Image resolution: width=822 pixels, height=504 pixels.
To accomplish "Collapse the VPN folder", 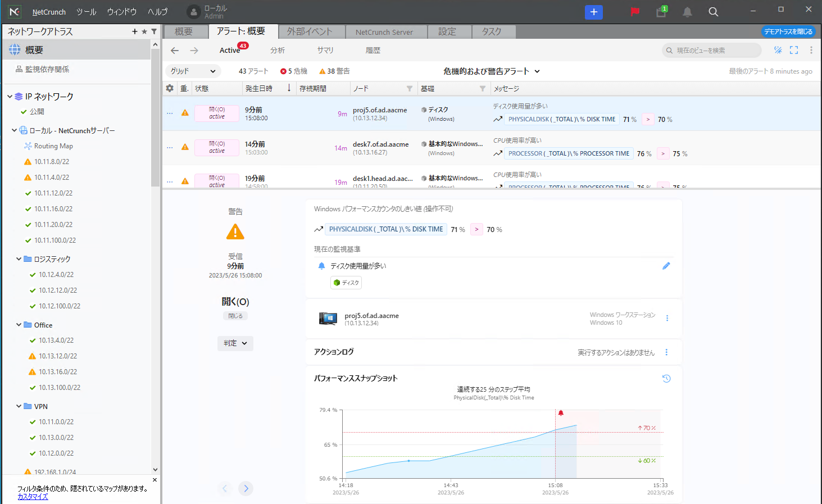I will pos(19,406).
